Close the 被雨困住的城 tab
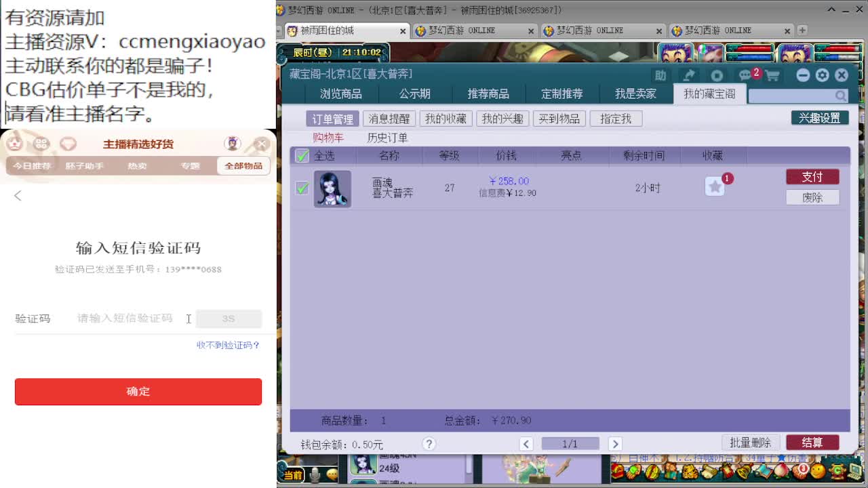868x488 pixels. pos(403,31)
